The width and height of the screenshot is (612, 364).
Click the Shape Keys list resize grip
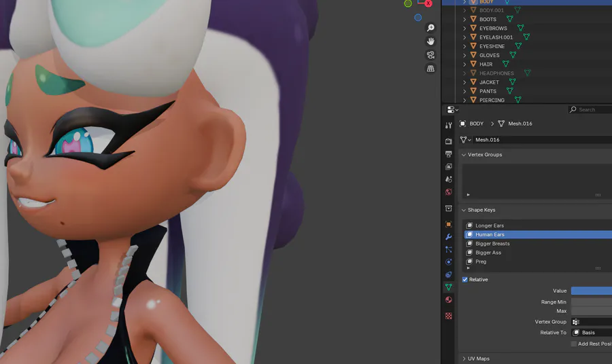(x=598, y=268)
